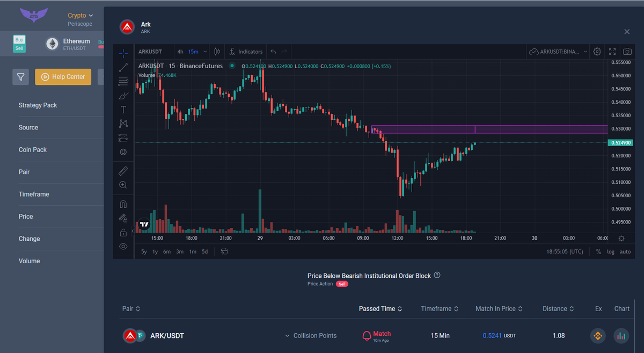
Task: Toggle lock all drawing tools
Action: pos(123,233)
